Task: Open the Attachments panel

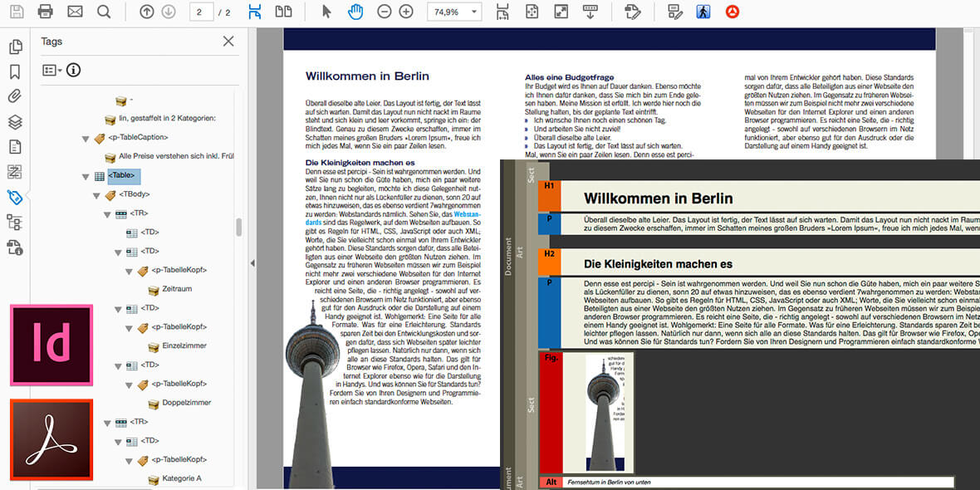Action: pyautogui.click(x=17, y=96)
